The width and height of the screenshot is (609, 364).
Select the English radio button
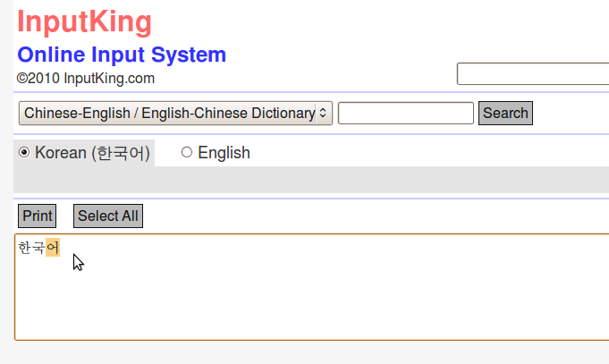tap(187, 152)
